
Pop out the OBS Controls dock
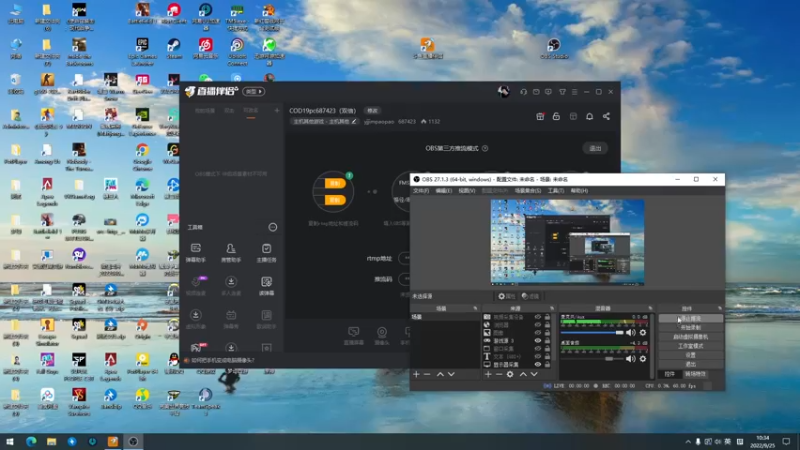tap(720, 308)
